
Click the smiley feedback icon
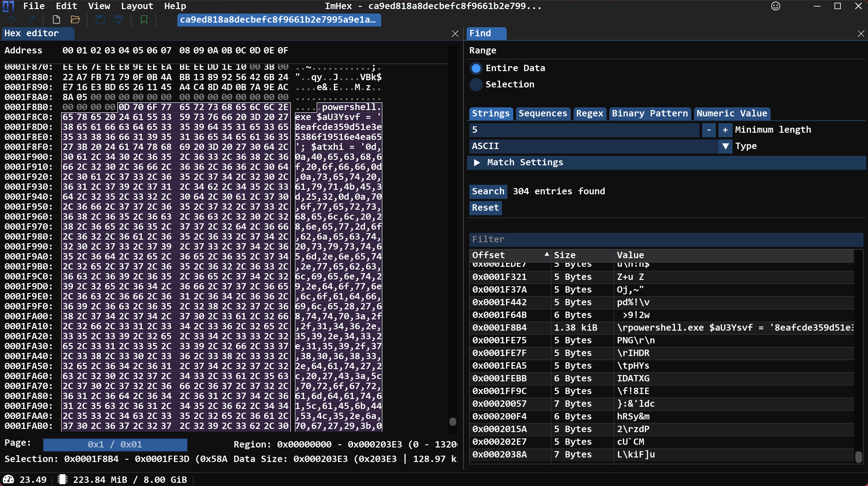[776, 6]
